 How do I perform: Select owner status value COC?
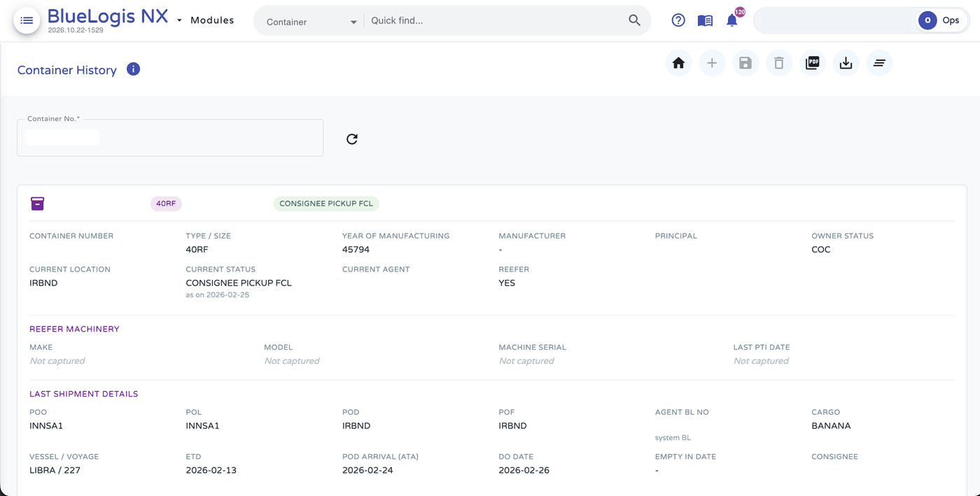[821, 250]
